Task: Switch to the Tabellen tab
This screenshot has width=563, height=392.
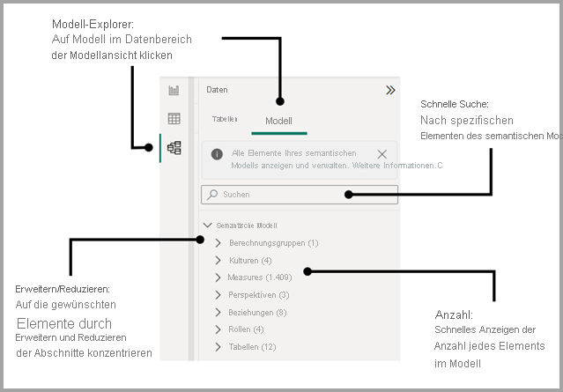Action: pyautogui.click(x=225, y=119)
